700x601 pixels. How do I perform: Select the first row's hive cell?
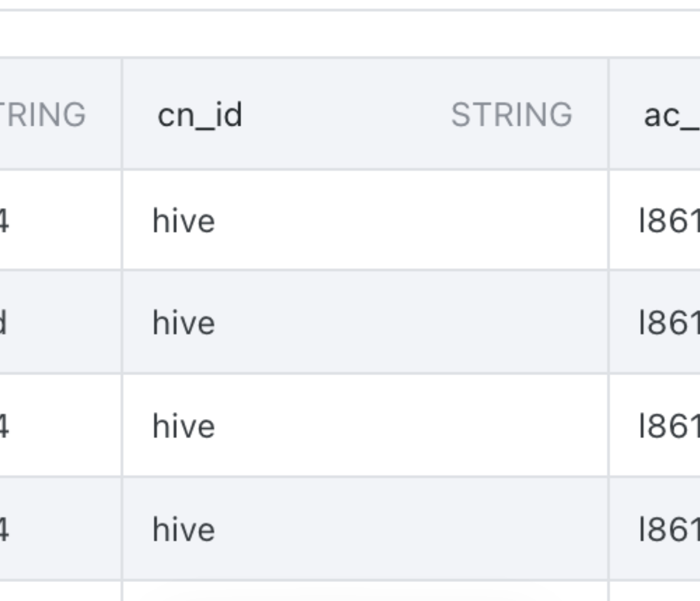click(x=184, y=221)
